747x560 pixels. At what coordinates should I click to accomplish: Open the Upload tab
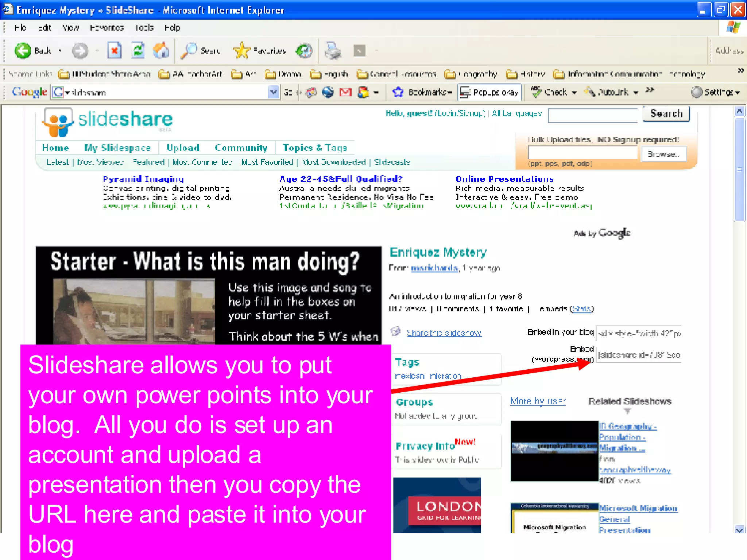183,148
